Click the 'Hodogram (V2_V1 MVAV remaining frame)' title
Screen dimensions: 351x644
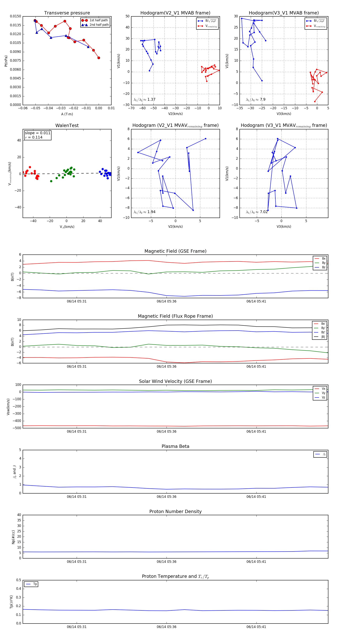click(x=175, y=125)
